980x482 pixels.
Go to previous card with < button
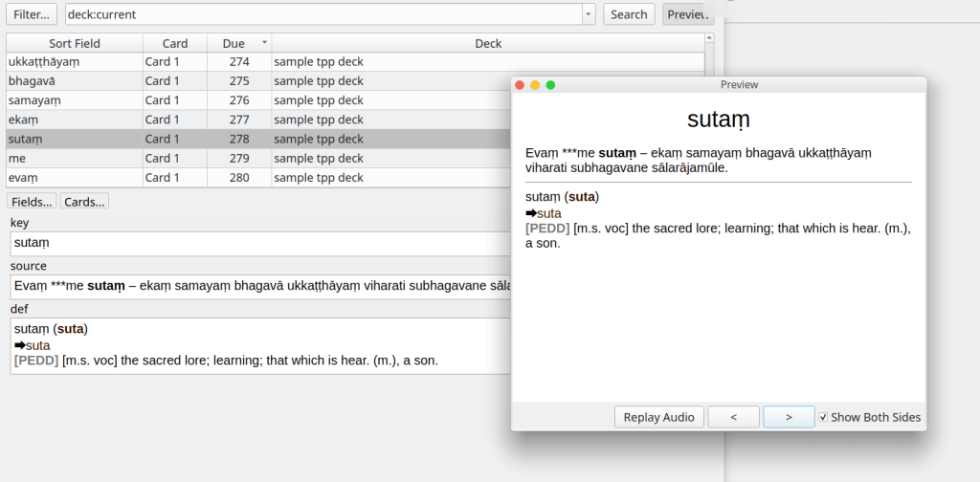click(x=733, y=417)
